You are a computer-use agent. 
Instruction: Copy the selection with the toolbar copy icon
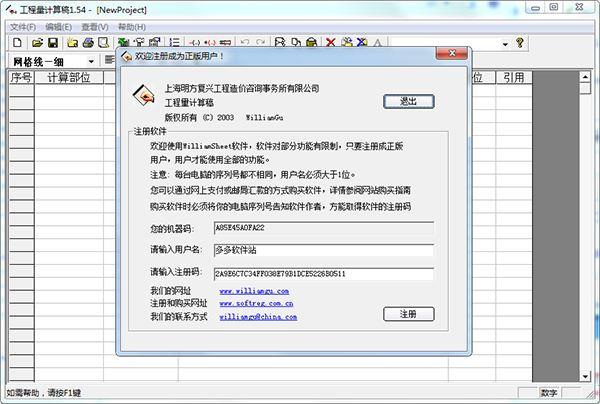pyautogui.click(x=296, y=42)
